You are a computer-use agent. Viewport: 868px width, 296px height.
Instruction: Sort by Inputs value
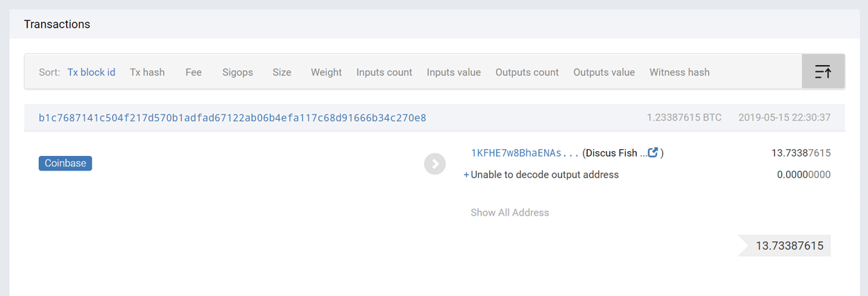pyautogui.click(x=454, y=72)
